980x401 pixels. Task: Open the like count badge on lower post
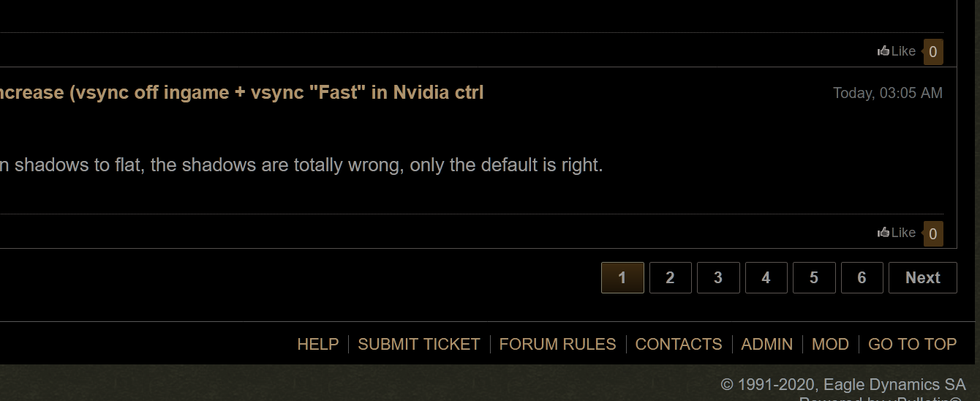[933, 234]
